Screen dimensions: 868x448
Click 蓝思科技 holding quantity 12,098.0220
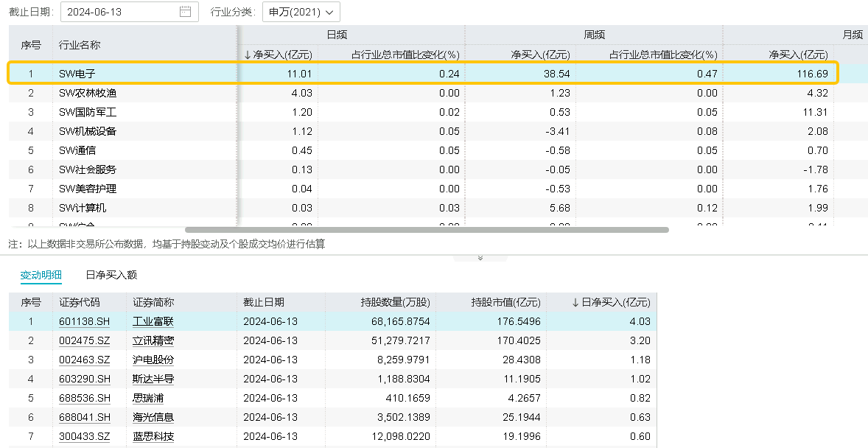pos(401,436)
